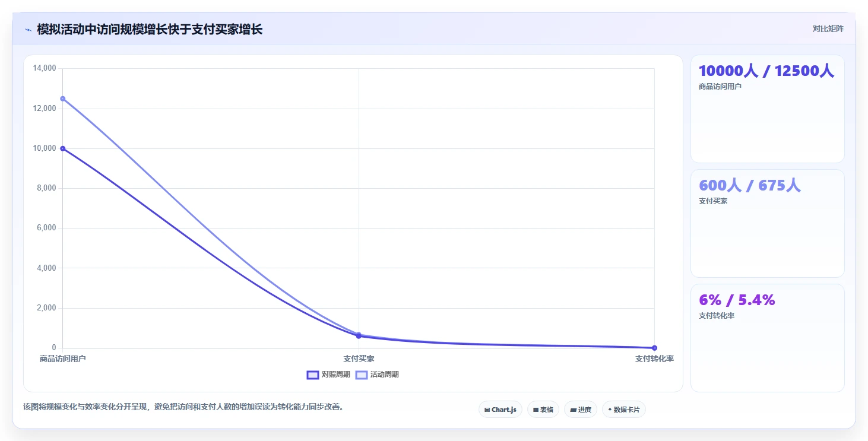Select the 表格 tag chip
868x441 pixels.
tap(543, 410)
